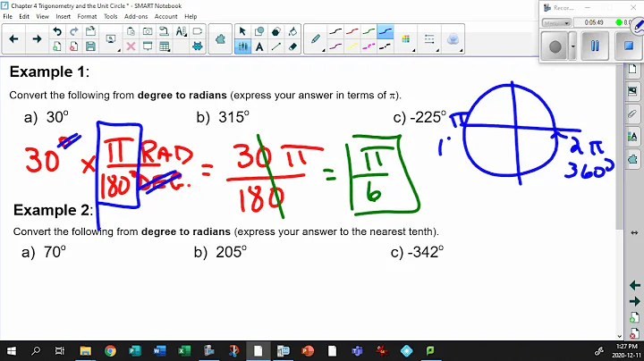Open the Edit menu

24,16
